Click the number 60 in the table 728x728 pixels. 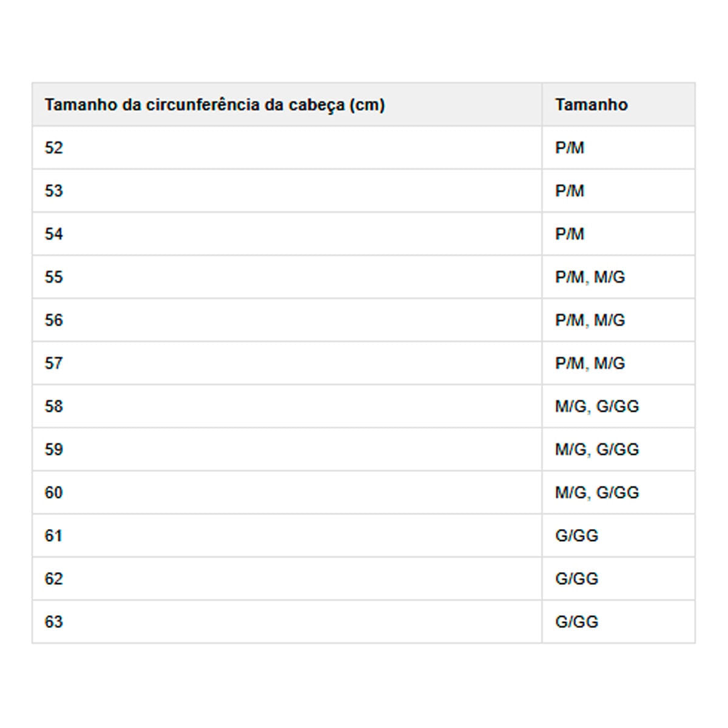pyautogui.click(x=54, y=493)
